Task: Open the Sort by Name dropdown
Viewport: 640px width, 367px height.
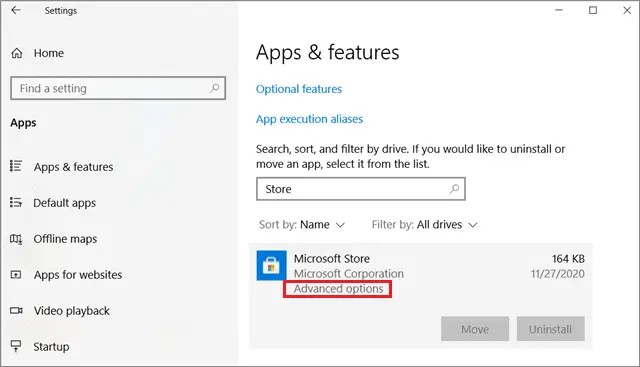Action: tap(302, 225)
